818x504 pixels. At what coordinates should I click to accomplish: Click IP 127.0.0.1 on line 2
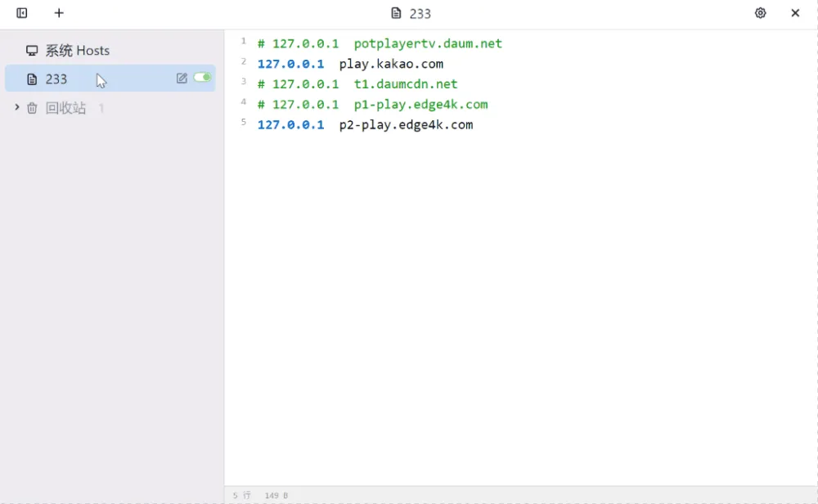(x=290, y=64)
